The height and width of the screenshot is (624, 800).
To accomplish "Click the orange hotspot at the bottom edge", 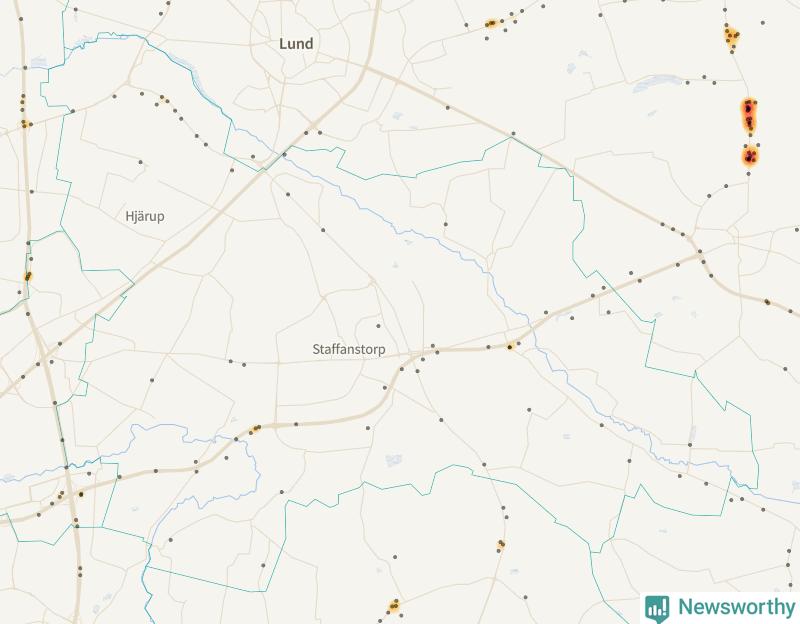I will pyautogui.click(x=394, y=606).
